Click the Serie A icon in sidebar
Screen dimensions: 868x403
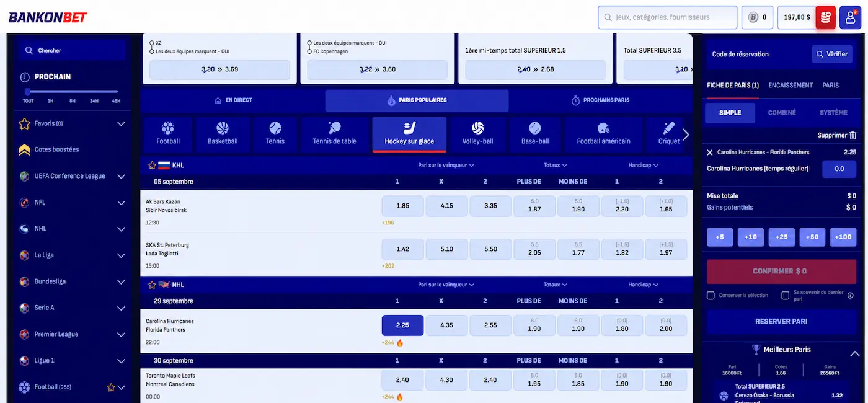(24, 308)
